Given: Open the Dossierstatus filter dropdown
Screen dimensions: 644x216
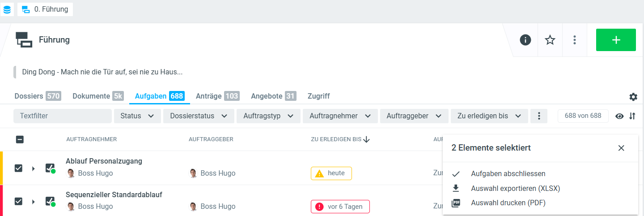Looking at the screenshot, I should [198, 116].
